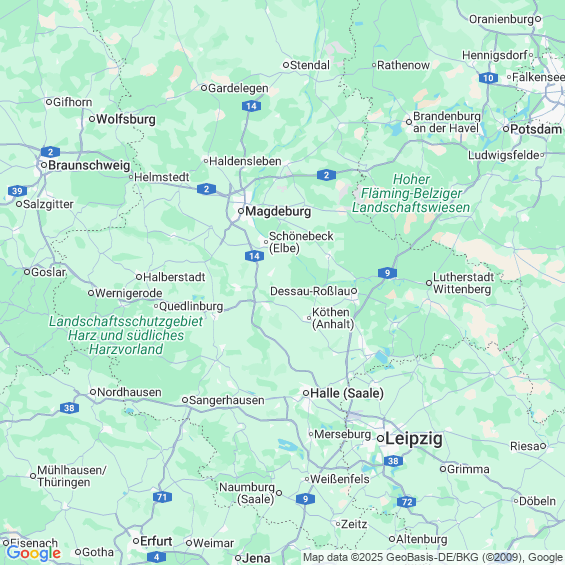
Task: Click the Lutherstadt Wittenberg label
Action: click(463, 283)
